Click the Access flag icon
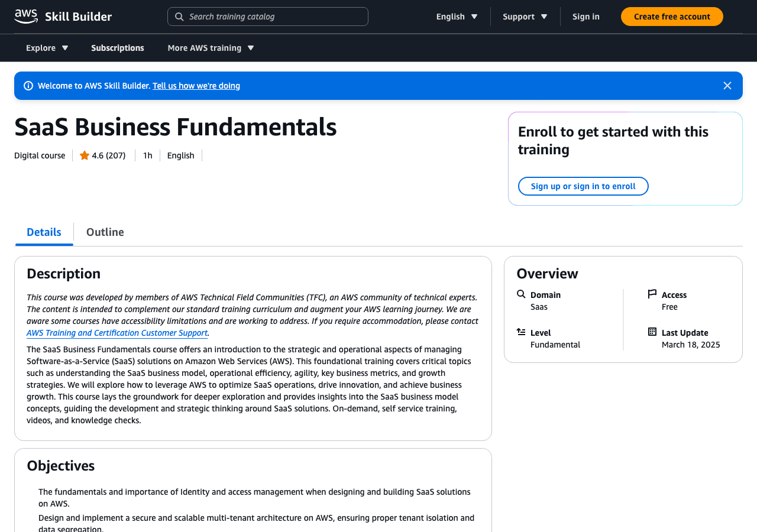 pos(652,294)
